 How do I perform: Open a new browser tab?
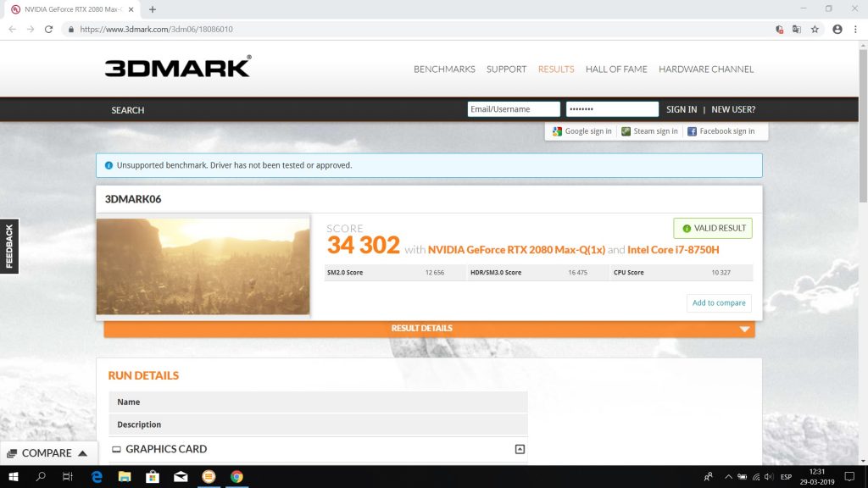pyautogui.click(x=153, y=9)
